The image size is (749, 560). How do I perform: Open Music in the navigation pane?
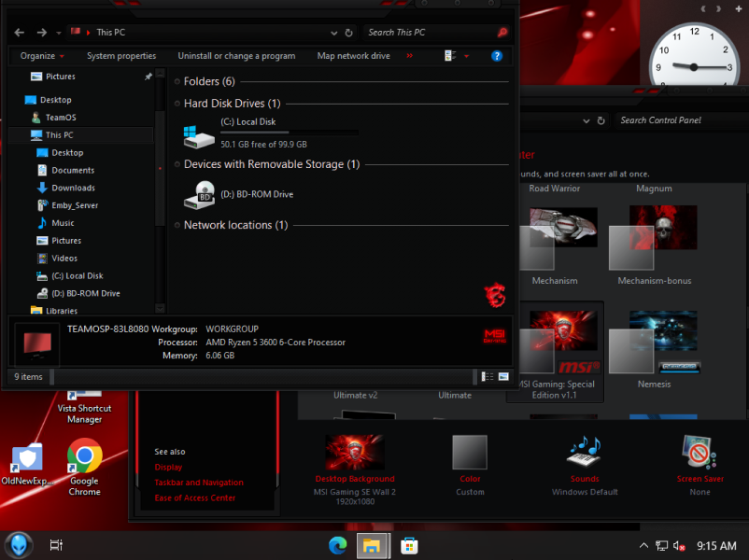[x=63, y=223]
